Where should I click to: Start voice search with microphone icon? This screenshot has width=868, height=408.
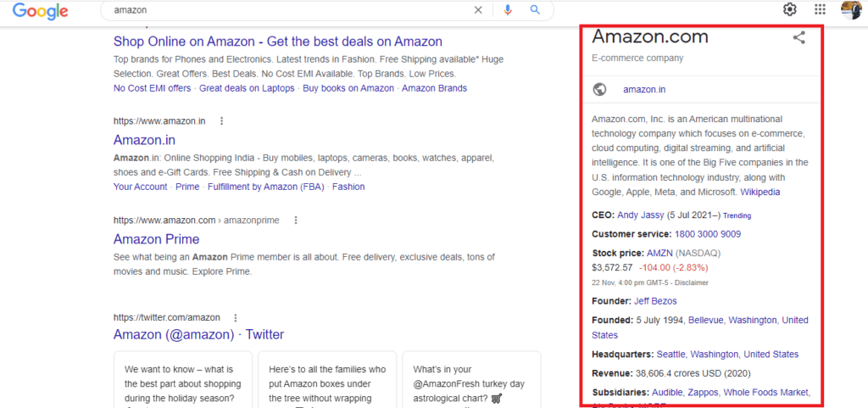pyautogui.click(x=508, y=10)
